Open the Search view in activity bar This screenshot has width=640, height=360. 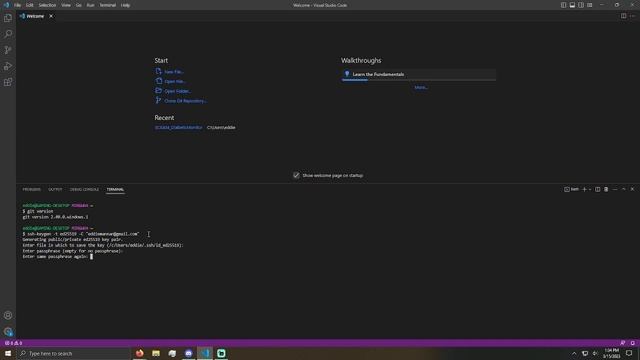pyautogui.click(x=8, y=34)
